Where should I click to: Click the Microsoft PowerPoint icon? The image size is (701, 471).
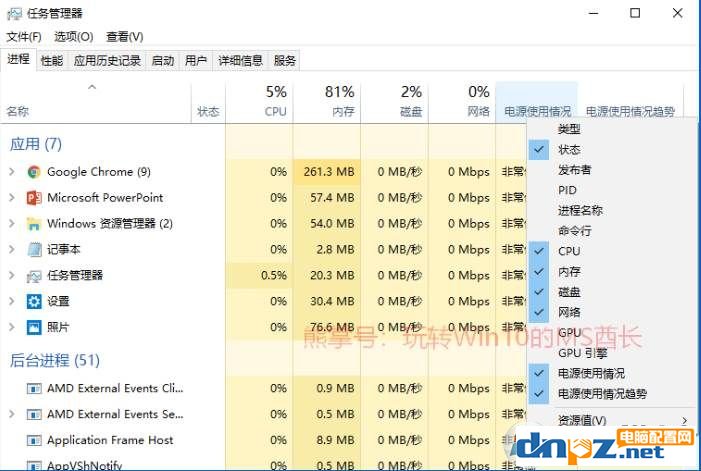(34, 198)
